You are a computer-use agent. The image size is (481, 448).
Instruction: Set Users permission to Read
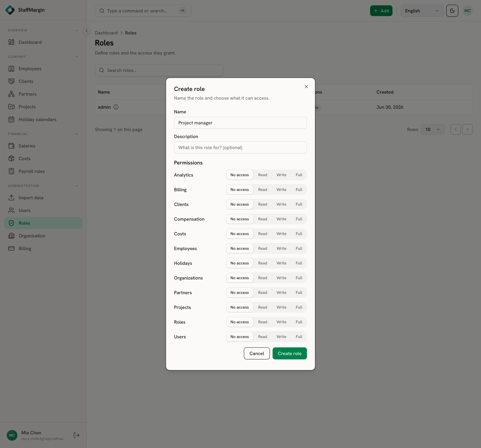coord(263,337)
